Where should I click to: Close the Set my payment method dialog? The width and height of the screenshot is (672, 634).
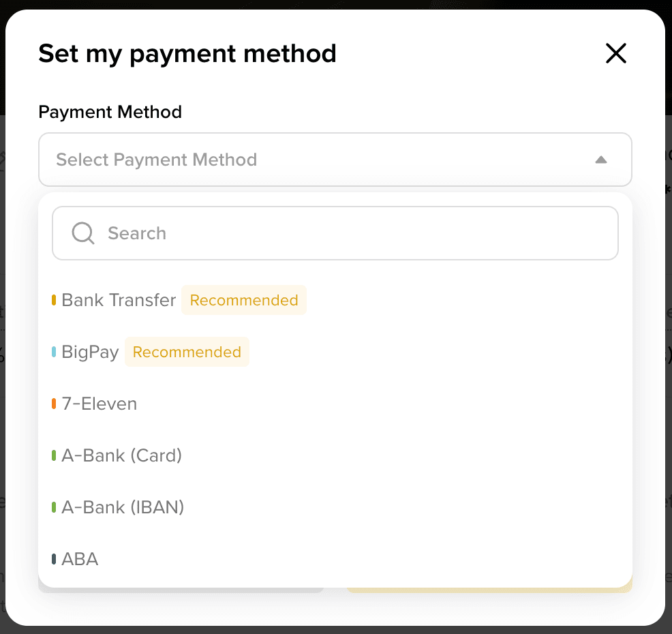(615, 53)
